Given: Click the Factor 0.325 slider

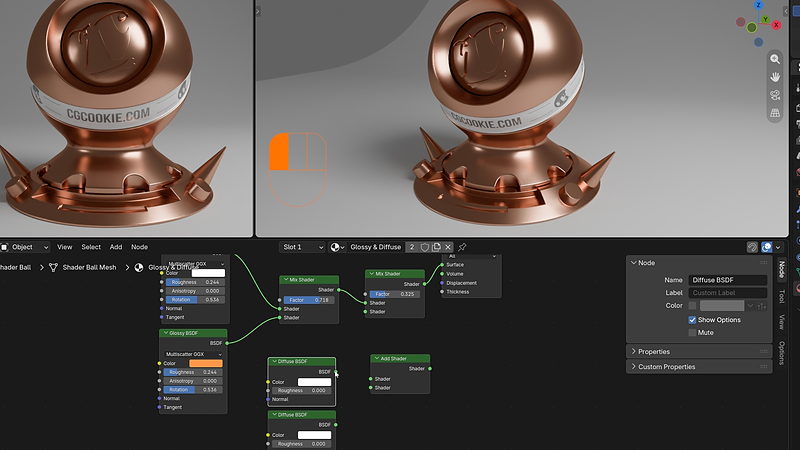Looking at the screenshot, I should [395, 294].
